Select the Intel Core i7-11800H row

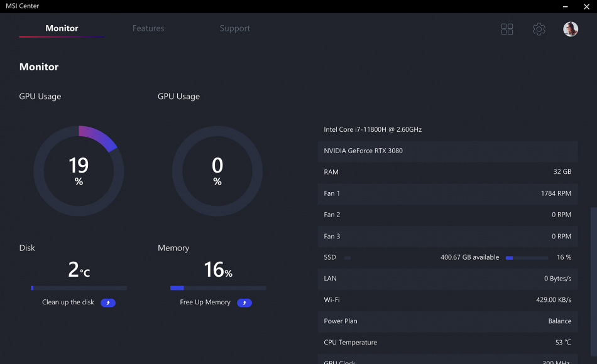point(447,129)
